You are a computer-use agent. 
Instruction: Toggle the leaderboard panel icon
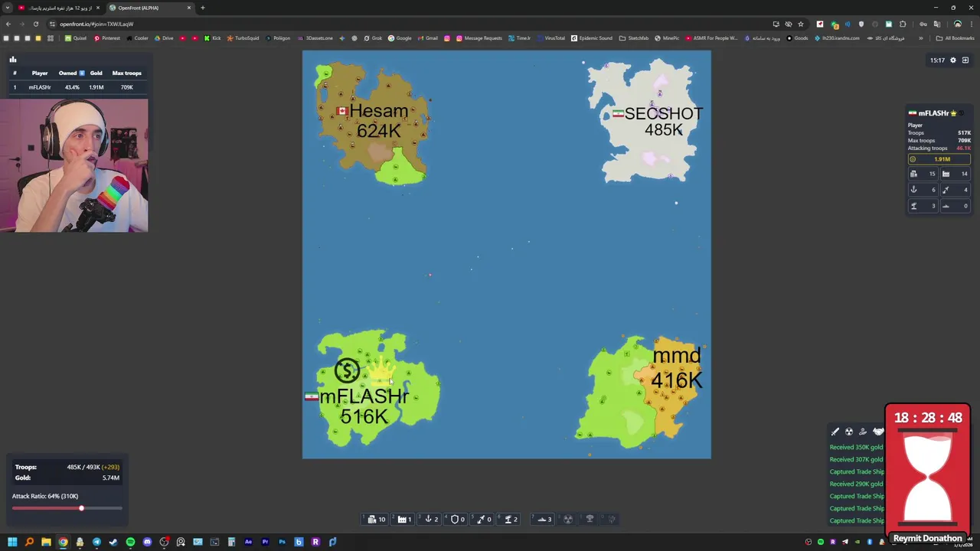pos(12,60)
